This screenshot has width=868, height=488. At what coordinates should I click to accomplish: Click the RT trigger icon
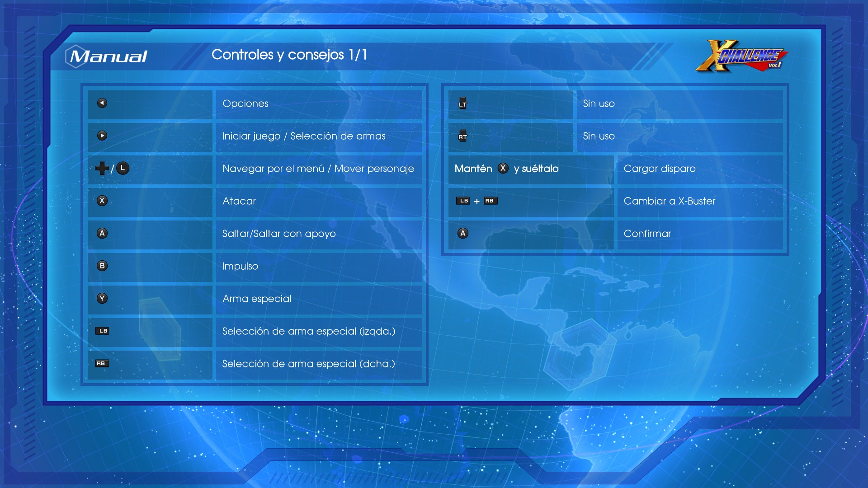point(462,136)
